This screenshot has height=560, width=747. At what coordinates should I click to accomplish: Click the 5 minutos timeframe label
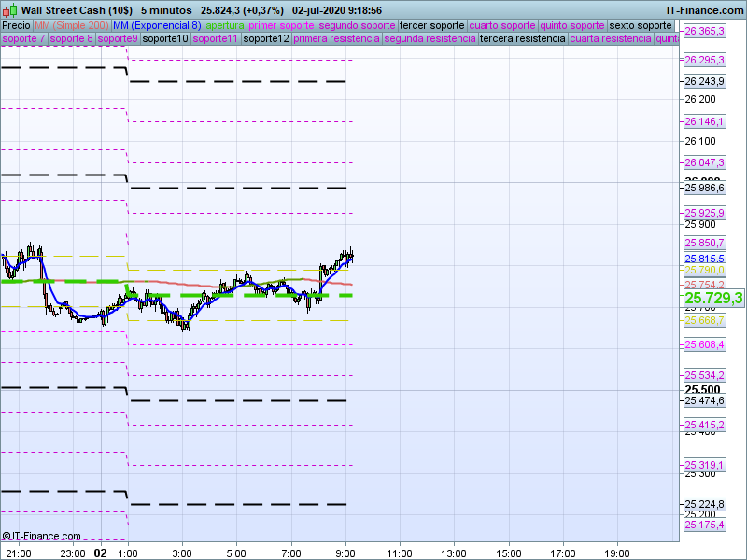point(166,9)
